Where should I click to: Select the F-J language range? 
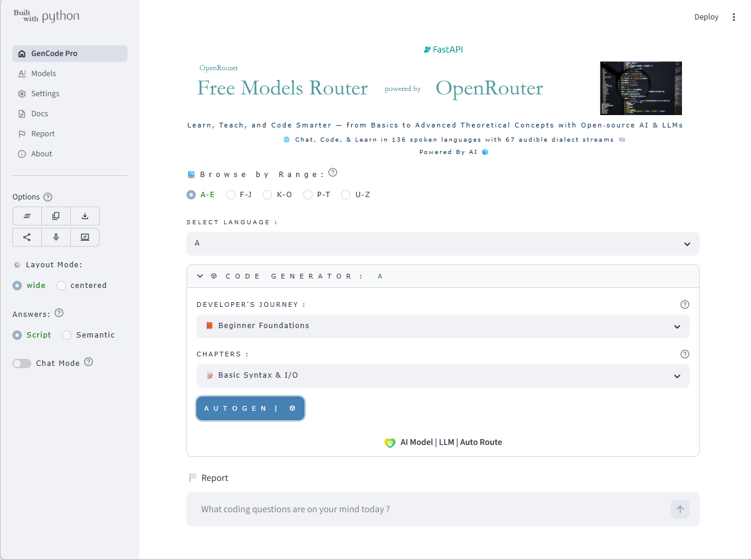[240, 195]
